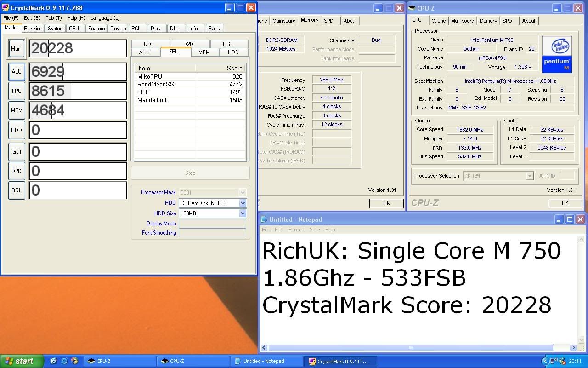The width and height of the screenshot is (588, 368).
Task: Switch to the System tab in CrystalMark
Action: point(56,29)
